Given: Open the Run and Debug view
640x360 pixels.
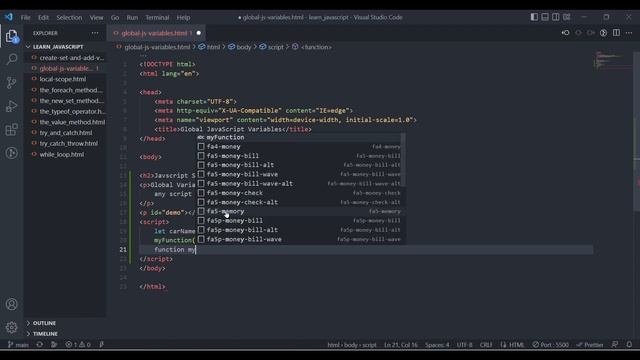Looking at the screenshot, I should click(x=11, y=106).
